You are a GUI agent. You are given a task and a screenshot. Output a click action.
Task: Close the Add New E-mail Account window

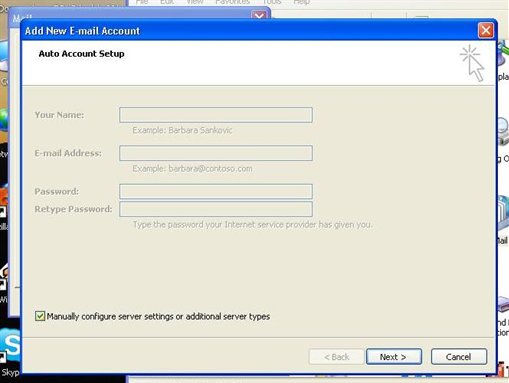pos(485,30)
